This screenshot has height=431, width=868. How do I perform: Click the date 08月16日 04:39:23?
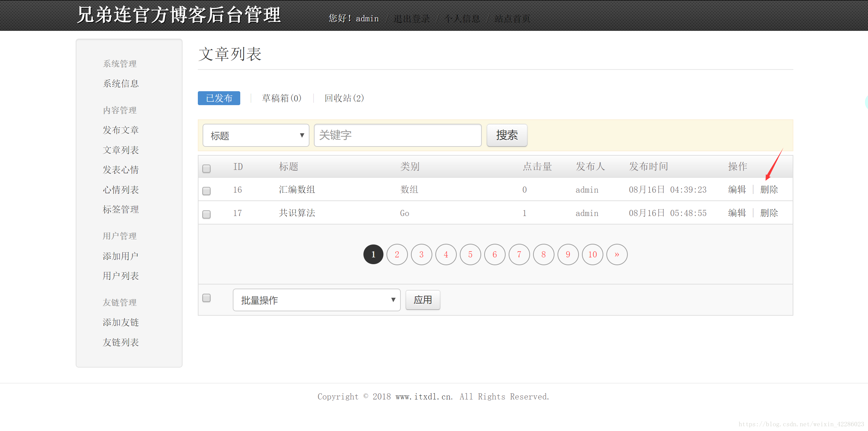pos(667,190)
